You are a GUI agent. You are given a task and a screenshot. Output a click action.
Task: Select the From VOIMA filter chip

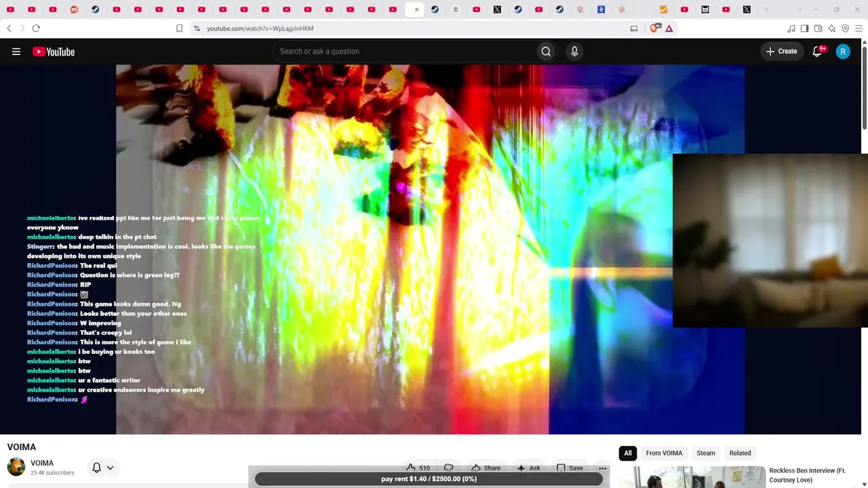[664, 453]
